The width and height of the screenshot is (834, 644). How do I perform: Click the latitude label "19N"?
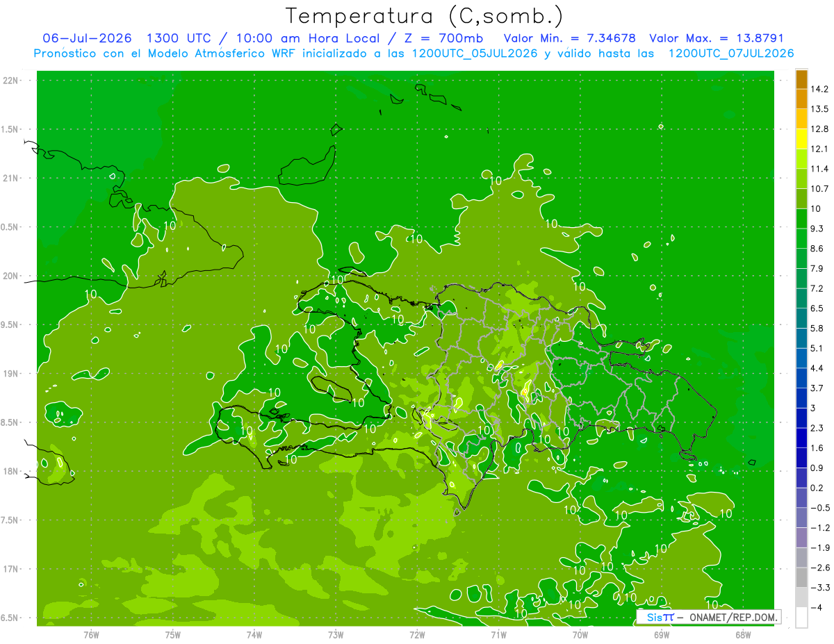coord(11,374)
